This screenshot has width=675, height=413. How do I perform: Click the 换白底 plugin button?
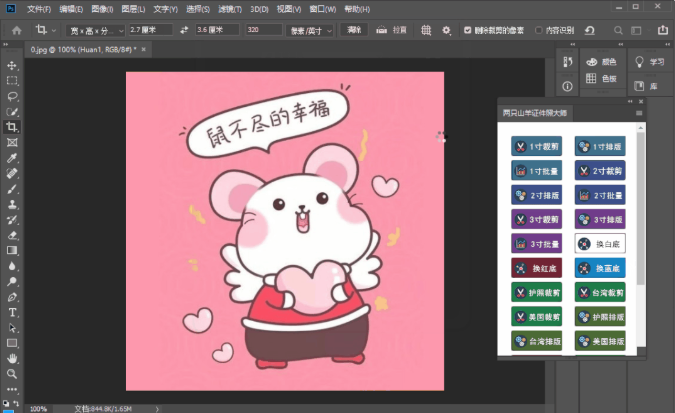point(600,244)
